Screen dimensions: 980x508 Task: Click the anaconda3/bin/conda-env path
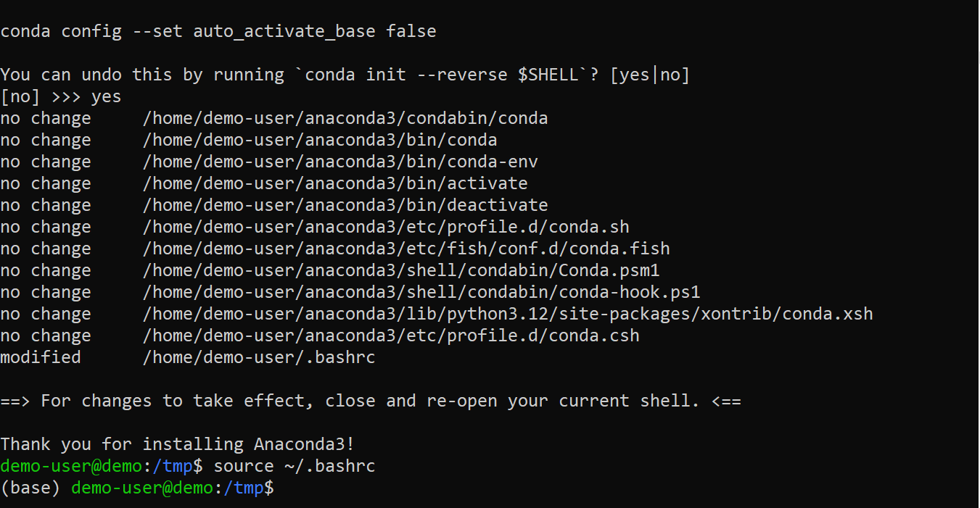pos(340,162)
